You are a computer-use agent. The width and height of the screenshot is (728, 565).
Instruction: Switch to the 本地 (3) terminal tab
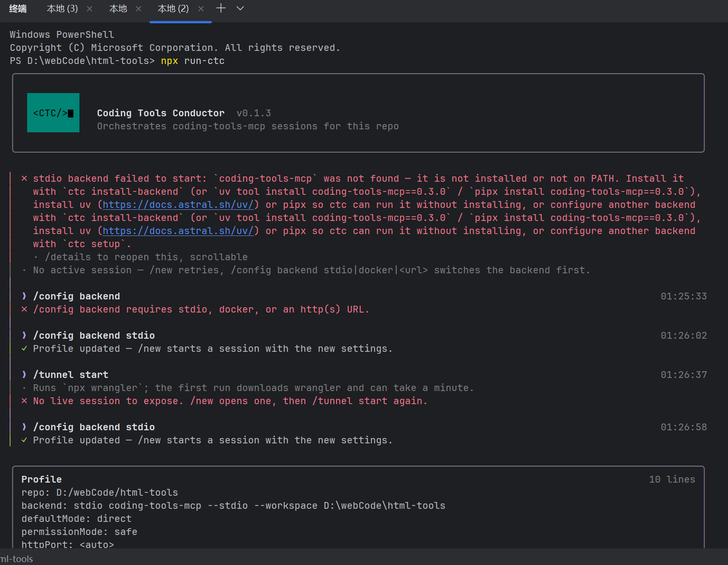point(62,9)
